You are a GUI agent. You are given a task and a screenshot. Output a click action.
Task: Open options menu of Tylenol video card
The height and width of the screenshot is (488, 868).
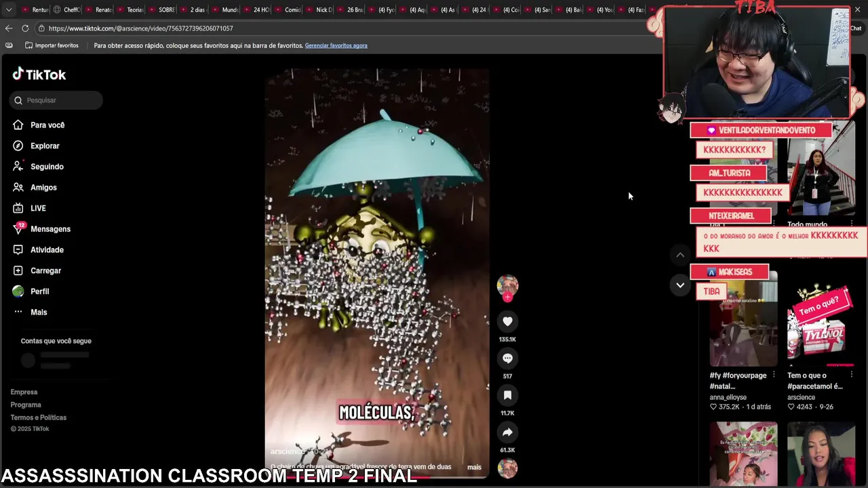tap(851, 374)
